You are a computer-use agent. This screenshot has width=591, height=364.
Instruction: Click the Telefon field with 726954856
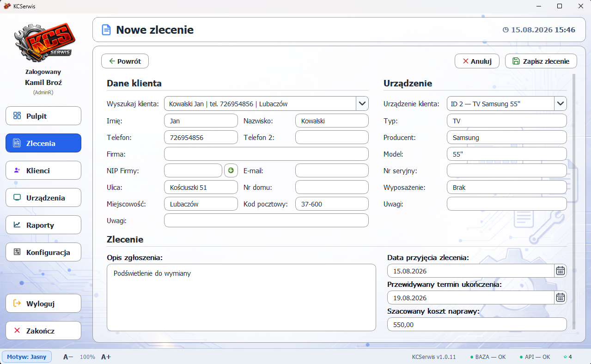pos(201,138)
